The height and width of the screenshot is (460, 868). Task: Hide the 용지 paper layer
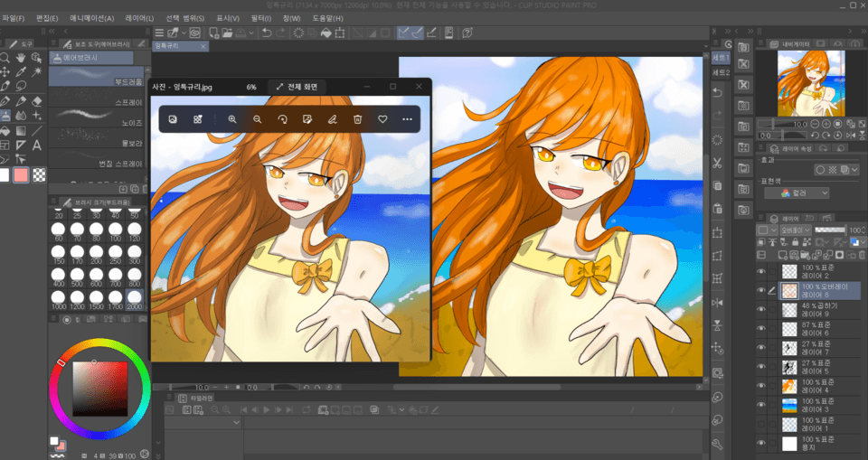coord(761,443)
